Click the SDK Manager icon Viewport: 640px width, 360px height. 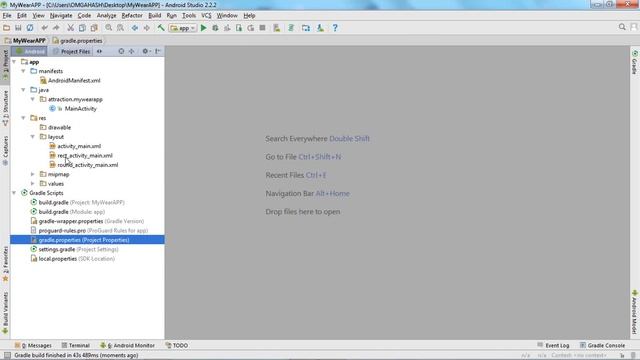coord(320,28)
